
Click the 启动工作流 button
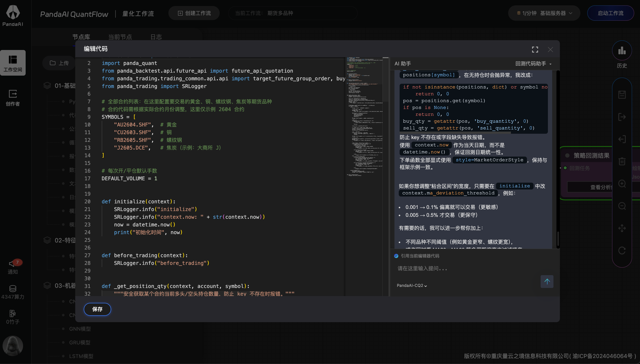pyautogui.click(x=611, y=13)
